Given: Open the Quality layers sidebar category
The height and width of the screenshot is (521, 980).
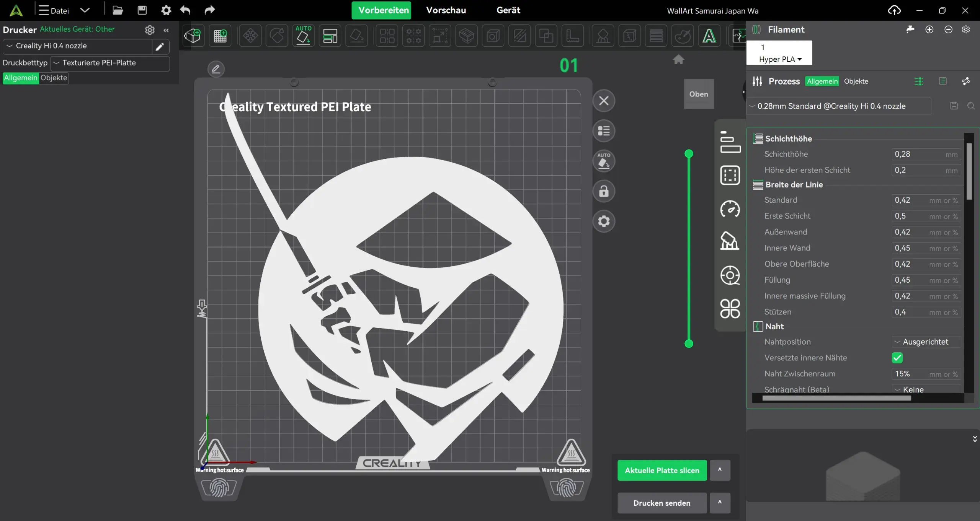Looking at the screenshot, I should click(x=730, y=142).
